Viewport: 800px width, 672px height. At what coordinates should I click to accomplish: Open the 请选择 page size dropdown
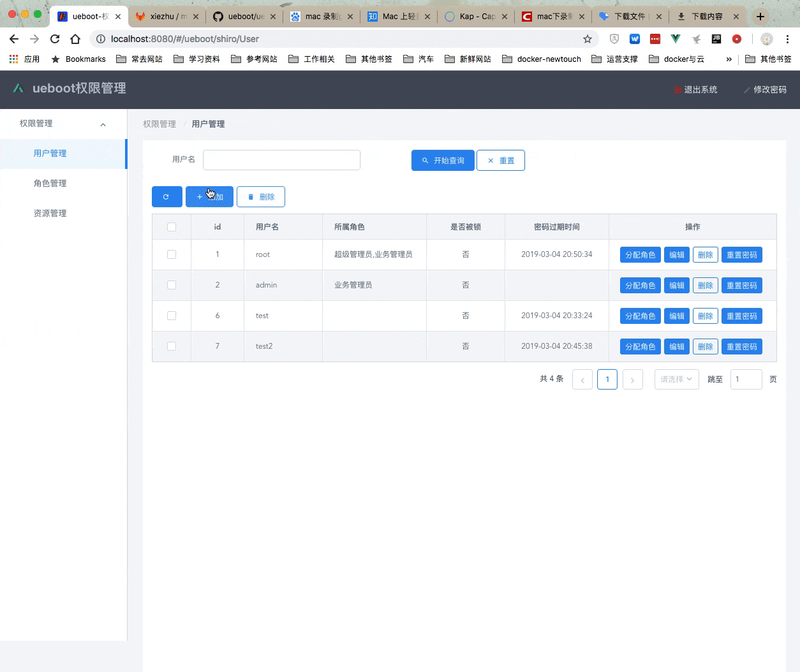(x=677, y=379)
